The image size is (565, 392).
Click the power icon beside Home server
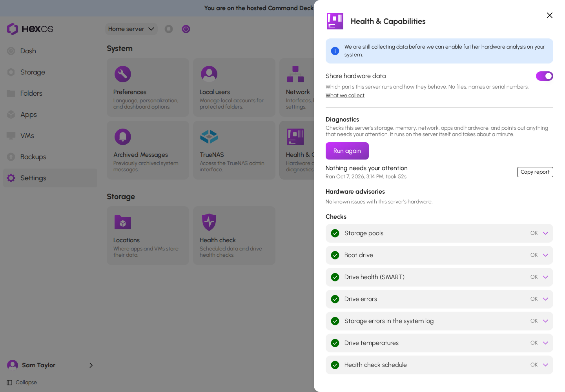[186, 29]
